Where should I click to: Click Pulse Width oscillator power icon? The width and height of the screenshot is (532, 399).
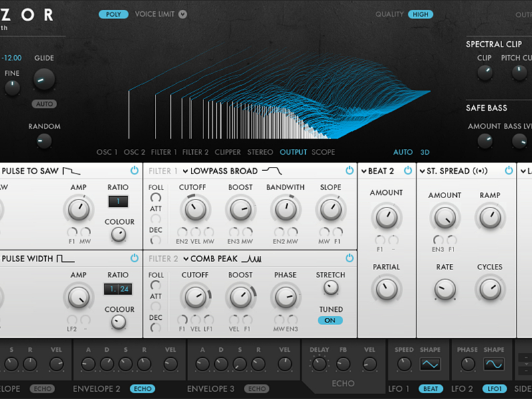tap(134, 258)
